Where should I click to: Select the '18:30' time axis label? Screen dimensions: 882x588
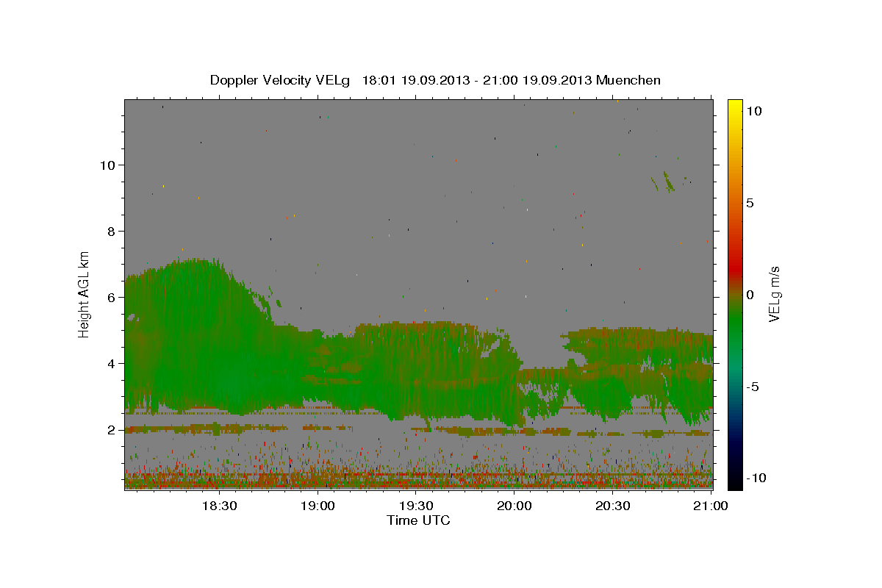pyautogui.click(x=219, y=506)
